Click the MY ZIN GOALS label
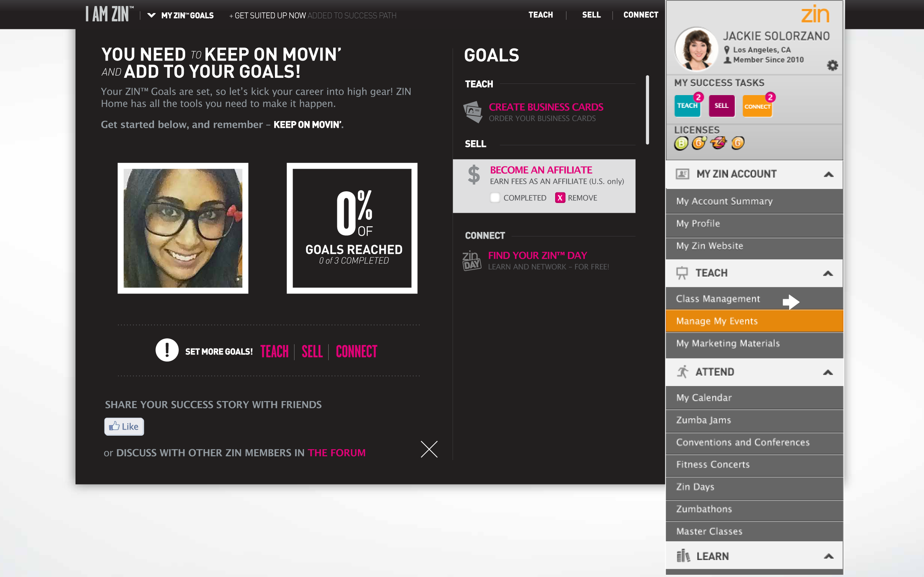Viewport: 924px width, 577px height. click(x=187, y=16)
